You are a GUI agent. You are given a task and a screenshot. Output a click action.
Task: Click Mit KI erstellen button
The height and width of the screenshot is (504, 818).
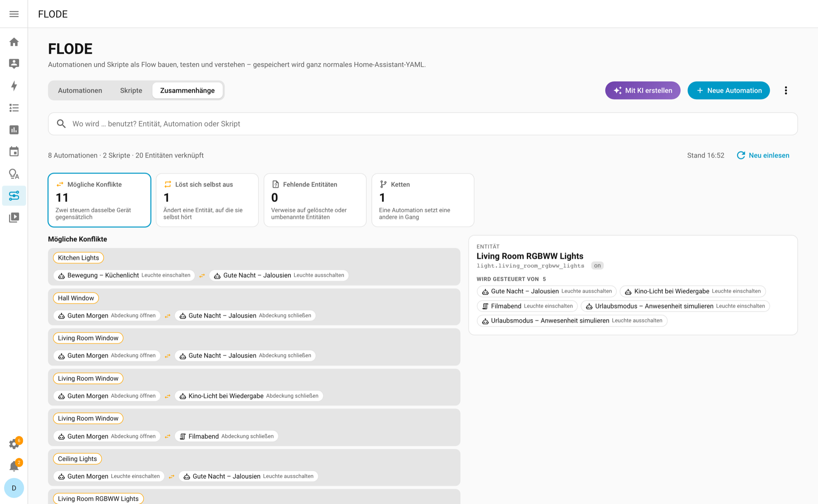point(643,90)
